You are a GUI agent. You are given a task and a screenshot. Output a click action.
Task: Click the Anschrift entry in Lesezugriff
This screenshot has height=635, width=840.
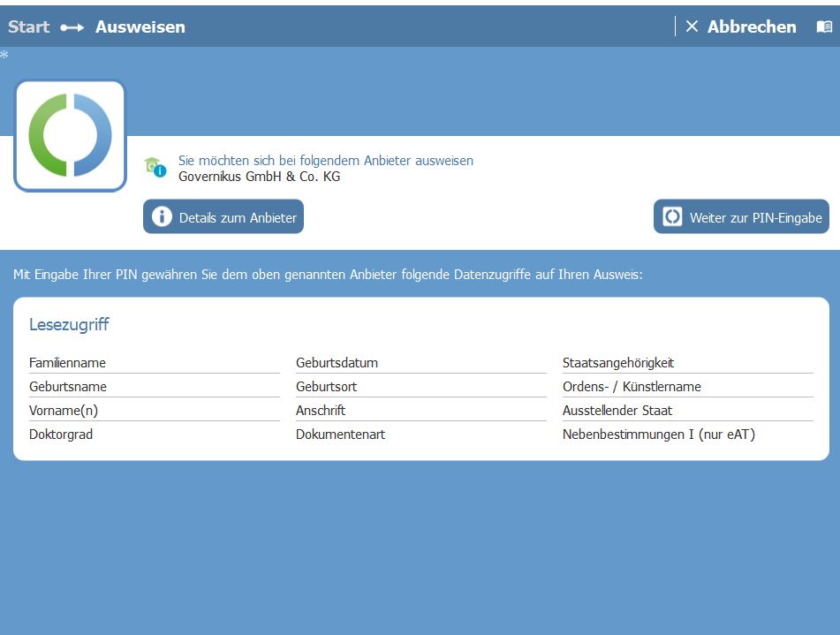click(x=321, y=411)
